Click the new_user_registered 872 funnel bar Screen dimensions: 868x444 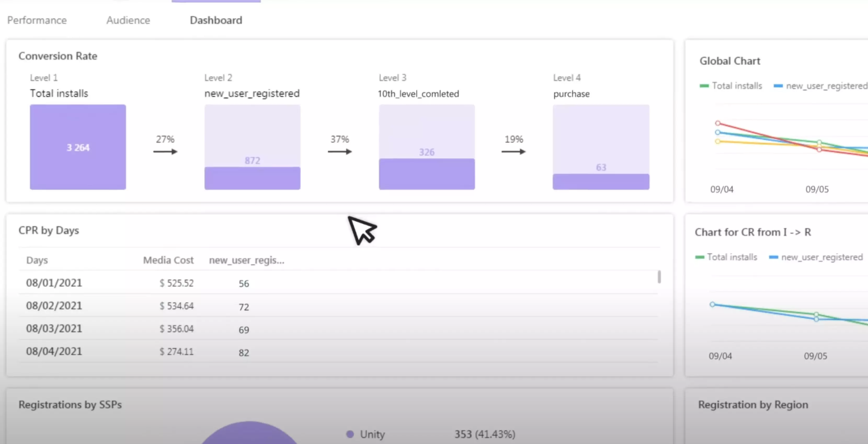click(252, 147)
